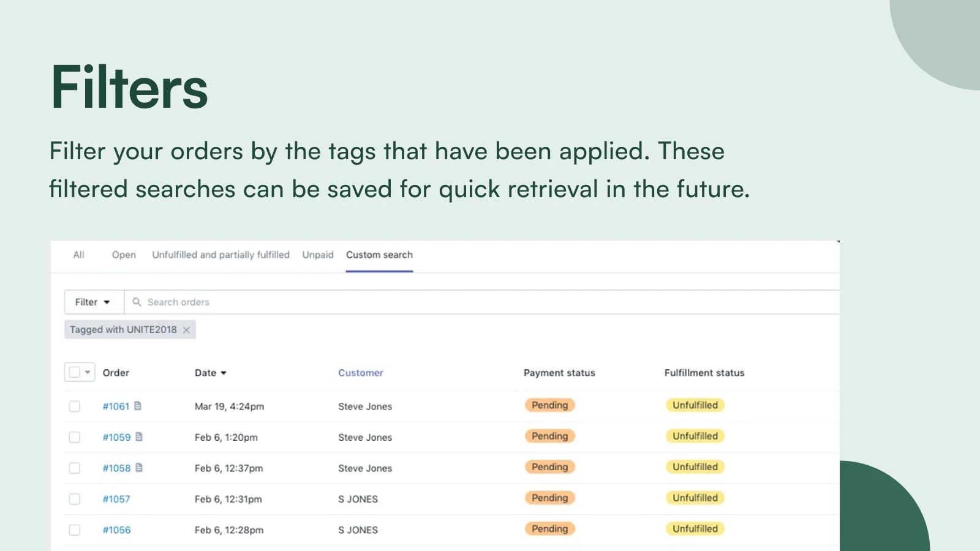980x551 pixels.
Task: Switch to the Unpaid tab
Action: (x=317, y=255)
